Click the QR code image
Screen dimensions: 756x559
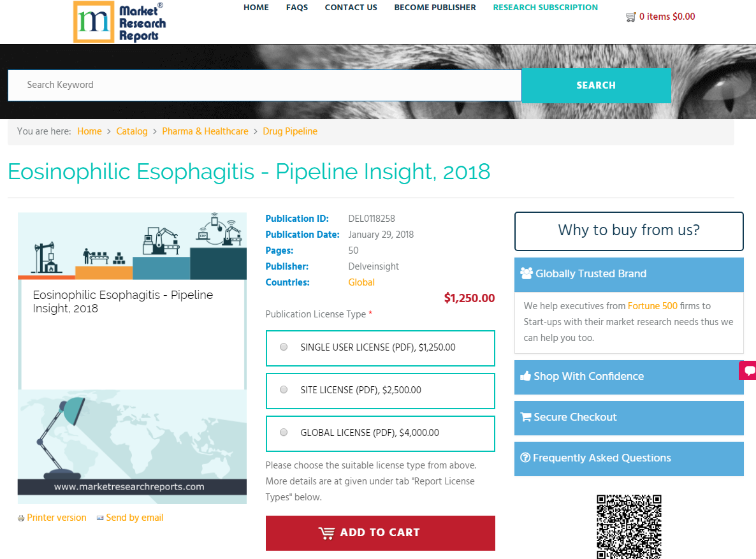(629, 526)
